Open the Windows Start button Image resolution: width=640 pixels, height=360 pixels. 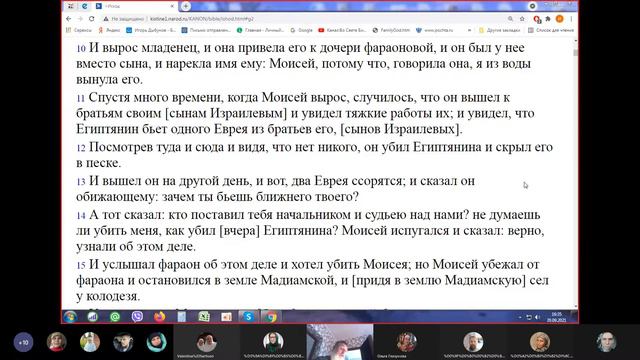[x=70, y=317]
